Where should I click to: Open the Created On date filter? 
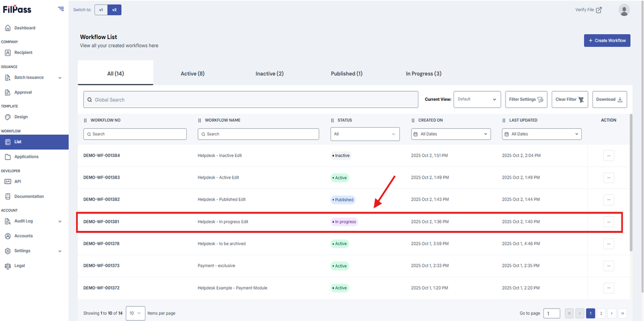point(451,134)
